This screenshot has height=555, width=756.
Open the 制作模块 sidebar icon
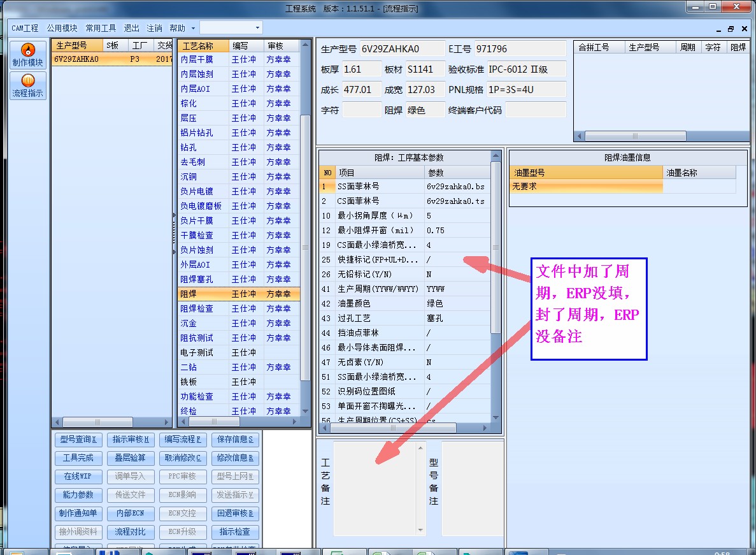click(x=28, y=55)
